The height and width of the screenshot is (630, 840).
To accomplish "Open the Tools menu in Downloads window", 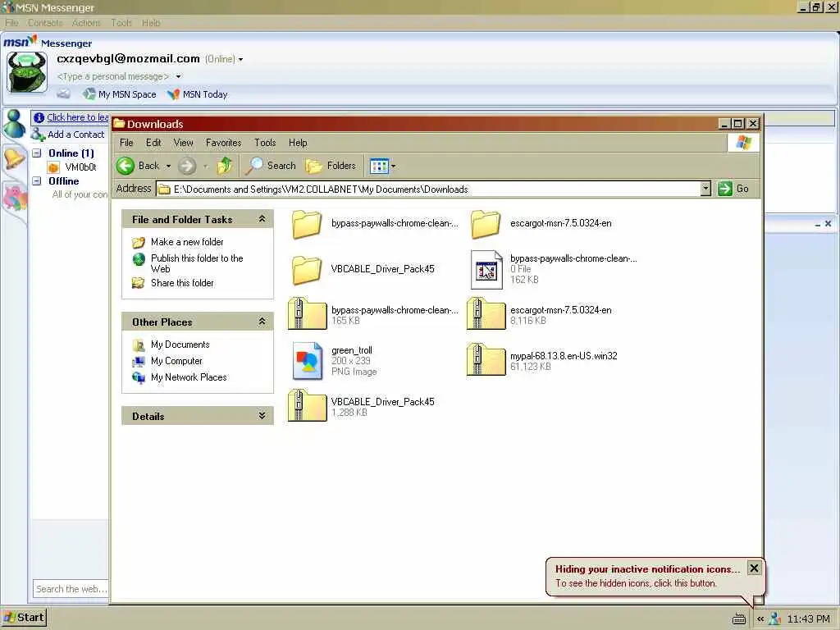I will pos(265,143).
